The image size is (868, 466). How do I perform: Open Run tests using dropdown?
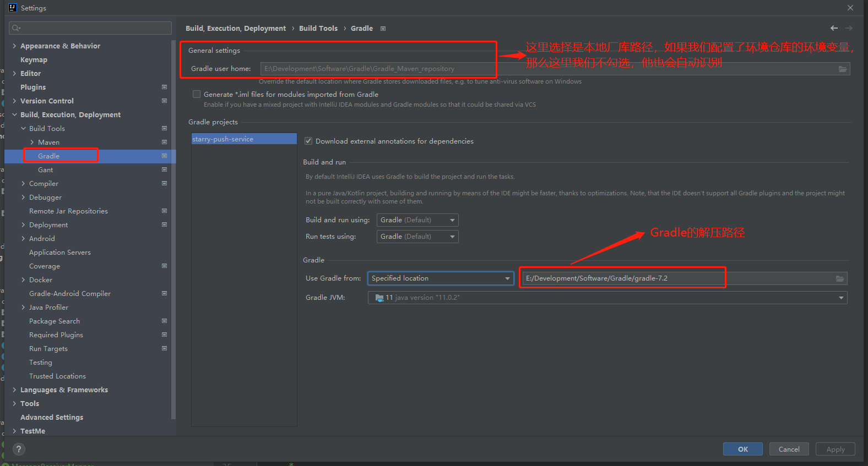(x=417, y=237)
